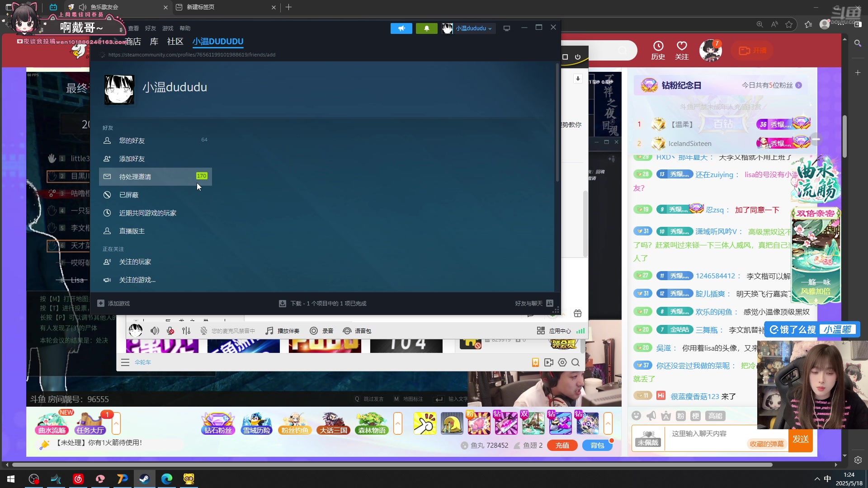
Task: Click the 170 pending invites badge
Action: point(202,176)
